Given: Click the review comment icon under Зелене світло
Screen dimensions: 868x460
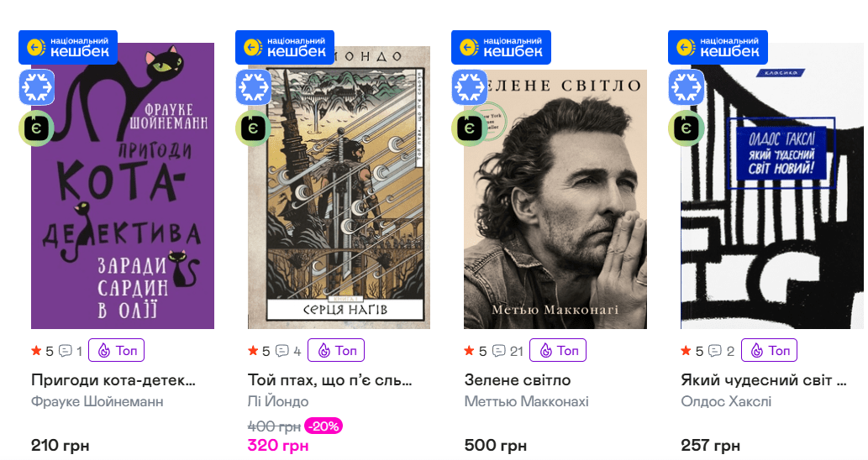Looking at the screenshot, I should tap(498, 351).
